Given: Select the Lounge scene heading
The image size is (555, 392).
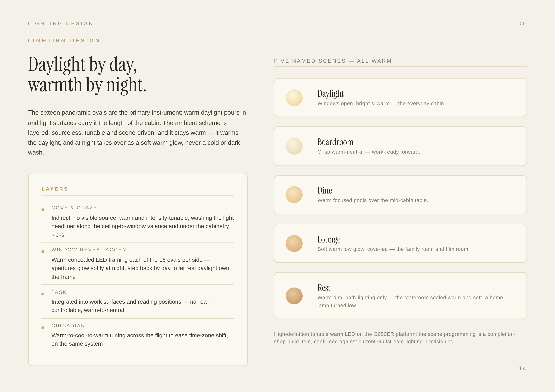Looking at the screenshot, I should pyautogui.click(x=329, y=239).
